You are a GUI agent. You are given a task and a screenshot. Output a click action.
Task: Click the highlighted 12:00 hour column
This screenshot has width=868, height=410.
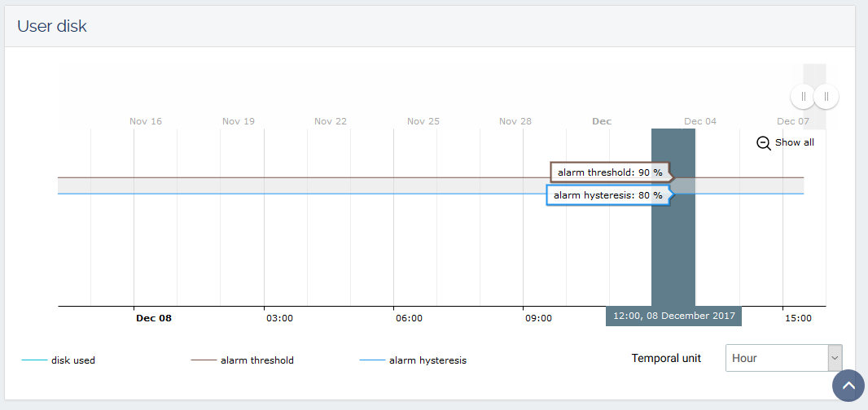coord(673,244)
